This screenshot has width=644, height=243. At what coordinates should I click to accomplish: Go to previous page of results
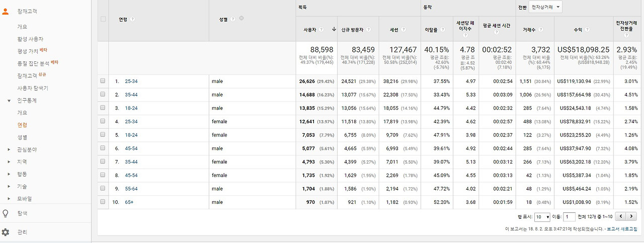click(621, 216)
